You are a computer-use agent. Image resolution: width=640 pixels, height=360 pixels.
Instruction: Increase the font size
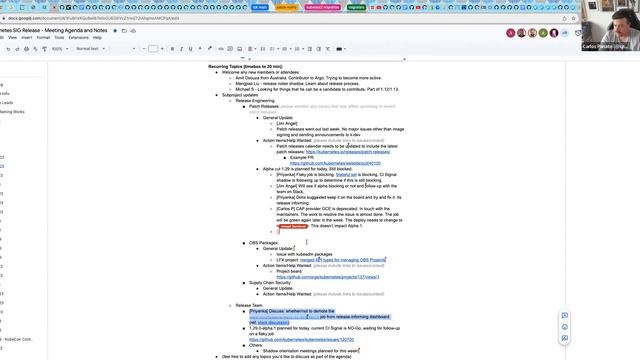coord(162,49)
